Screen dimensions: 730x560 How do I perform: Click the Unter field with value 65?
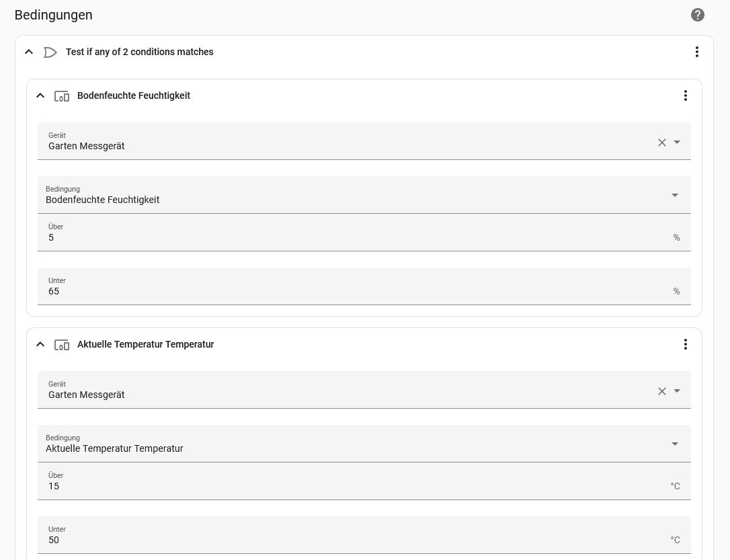pos(356,291)
